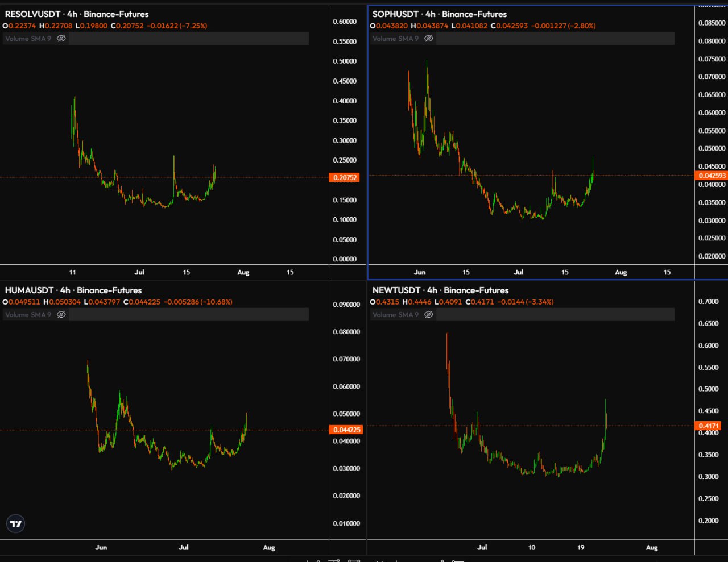Click the 0.4171 current price tag
This screenshot has width=728, height=562.
(708, 426)
